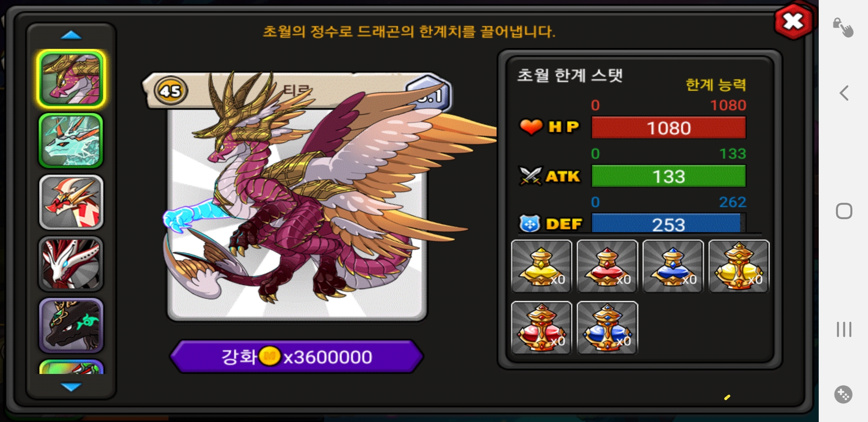868x422 pixels.
Task: Select the large blue essence potion
Action: (x=607, y=328)
